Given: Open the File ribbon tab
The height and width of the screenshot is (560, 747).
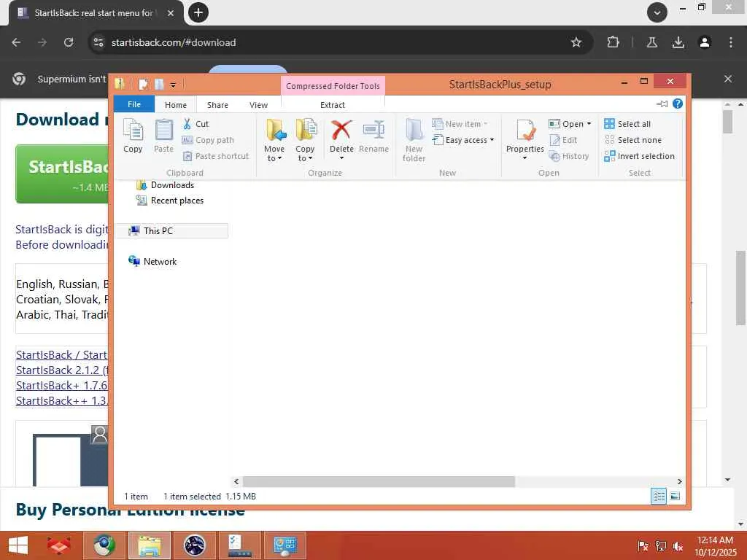Looking at the screenshot, I should click(134, 104).
